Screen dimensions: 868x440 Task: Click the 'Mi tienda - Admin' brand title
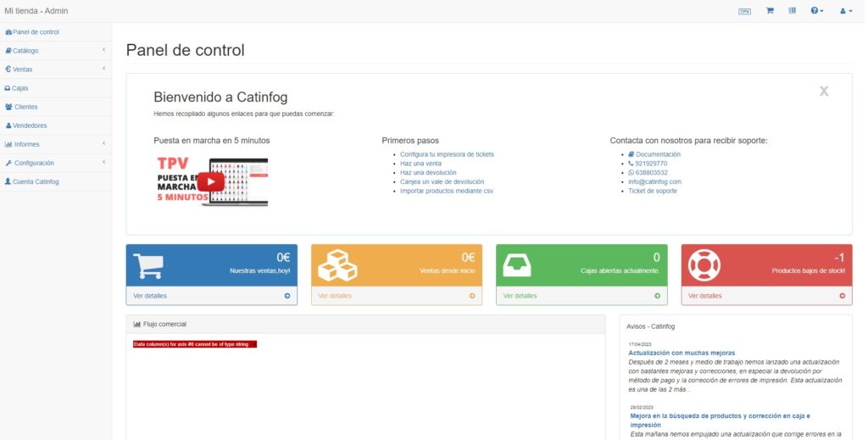tap(36, 11)
